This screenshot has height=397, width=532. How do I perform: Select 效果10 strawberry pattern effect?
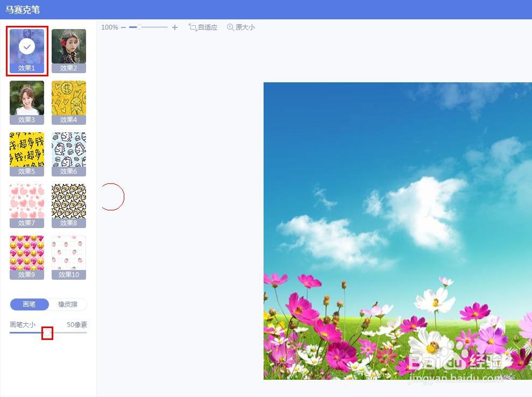pos(69,253)
